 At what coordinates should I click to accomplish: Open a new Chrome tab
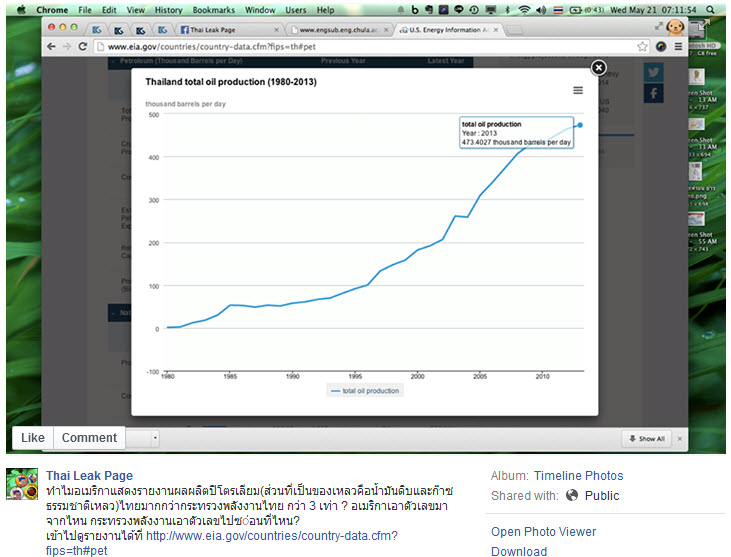514,30
